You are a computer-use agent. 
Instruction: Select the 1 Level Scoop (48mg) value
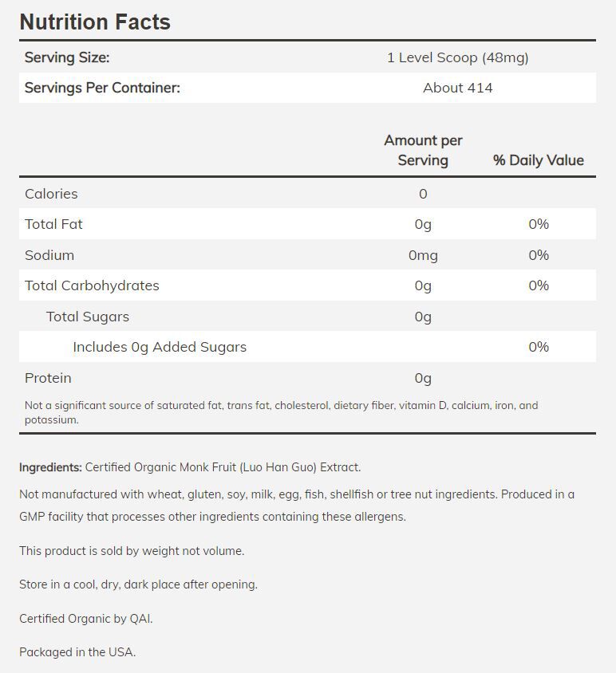tap(458, 57)
